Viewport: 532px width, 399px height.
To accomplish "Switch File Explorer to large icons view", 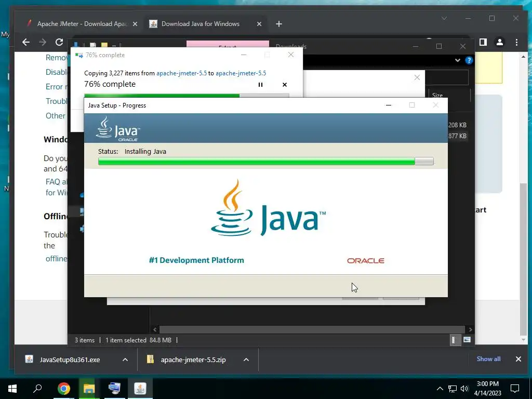I will tap(467, 340).
